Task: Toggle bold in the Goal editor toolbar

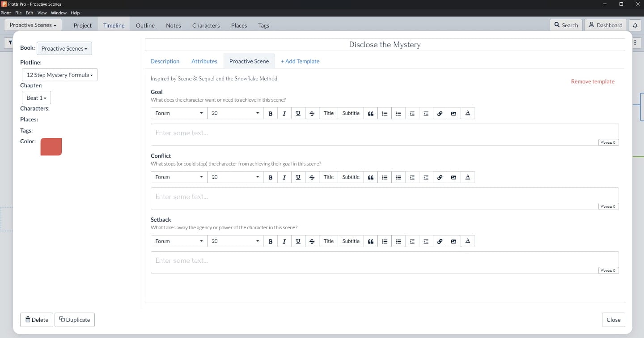Action: point(271,113)
